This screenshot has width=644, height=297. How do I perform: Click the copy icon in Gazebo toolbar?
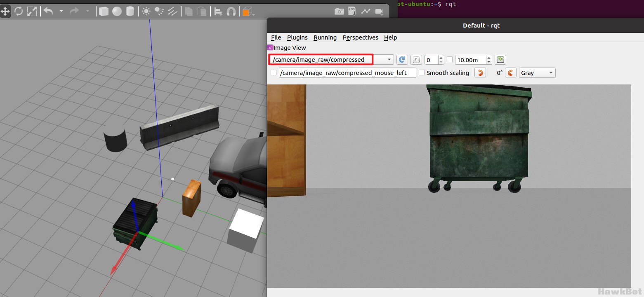pos(189,12)
